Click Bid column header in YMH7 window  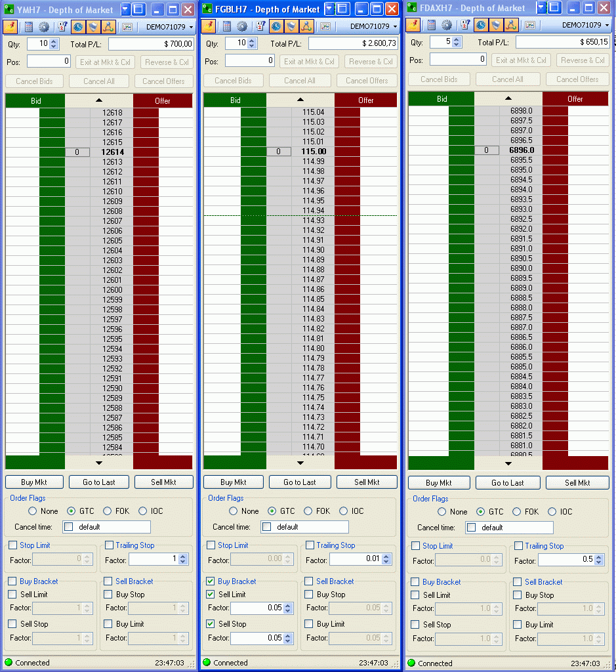[x=35, y=100]
